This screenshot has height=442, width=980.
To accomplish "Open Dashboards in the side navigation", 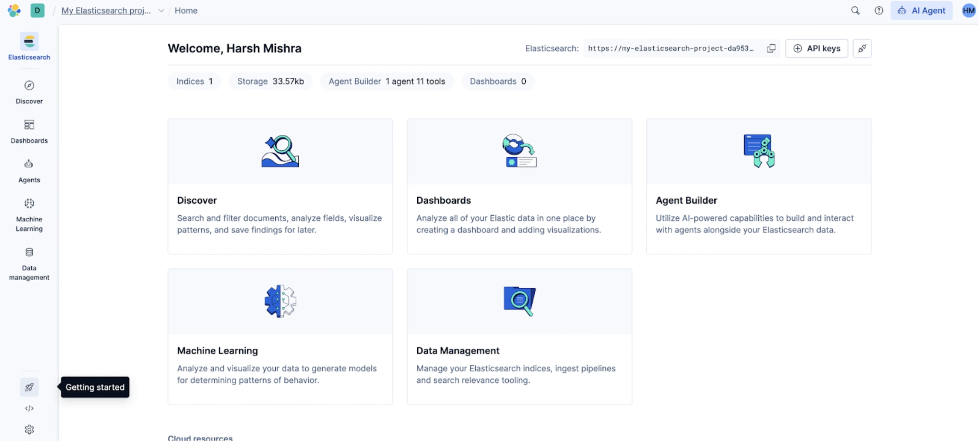I will (x=29, y=131).
